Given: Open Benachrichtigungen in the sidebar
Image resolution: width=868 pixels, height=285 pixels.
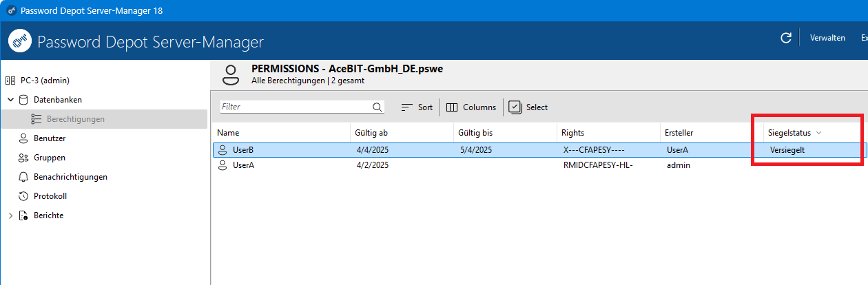Looking at the screenshot, I should click(x=70, y=177).
